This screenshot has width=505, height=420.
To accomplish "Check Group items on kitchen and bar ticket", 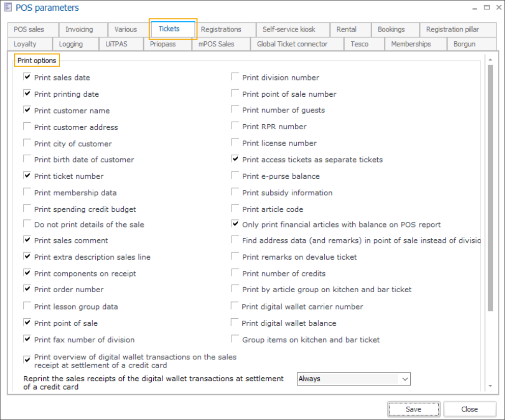I will 235,339.
